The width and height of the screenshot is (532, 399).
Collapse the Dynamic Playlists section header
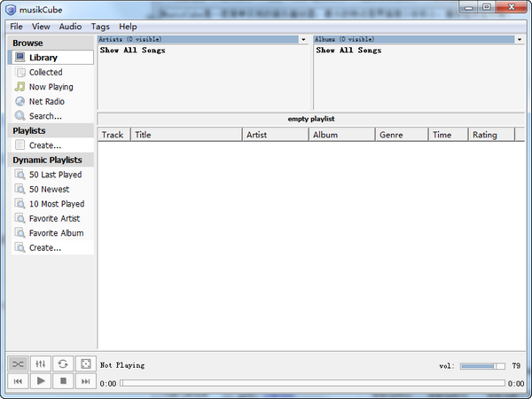click(x=51, y=160)
